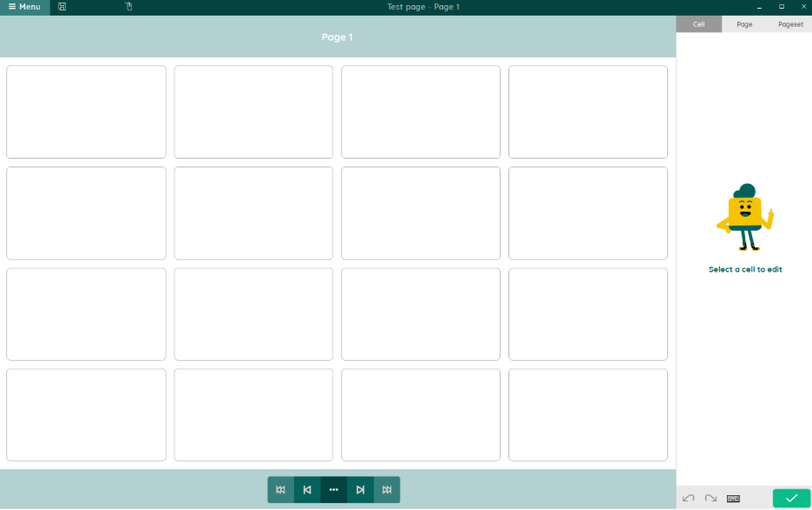The height and width of the screenshot is (510, 812).
Task: Select the third cell in row one
Action: (421, 112)
